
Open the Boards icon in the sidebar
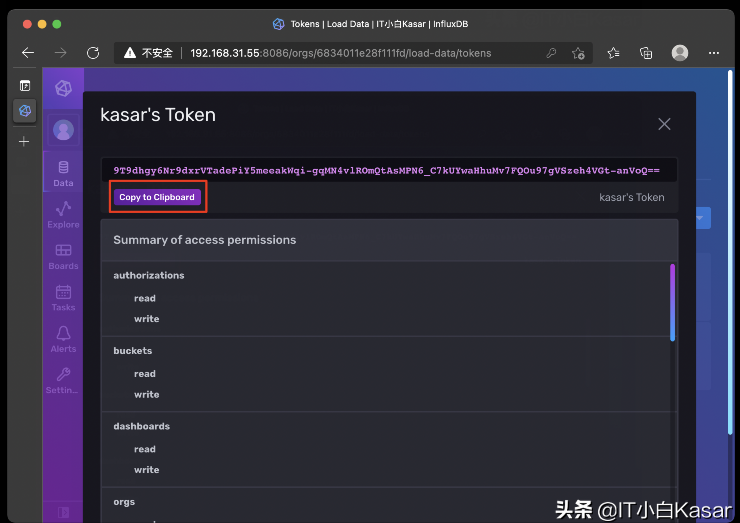point(63,250)
